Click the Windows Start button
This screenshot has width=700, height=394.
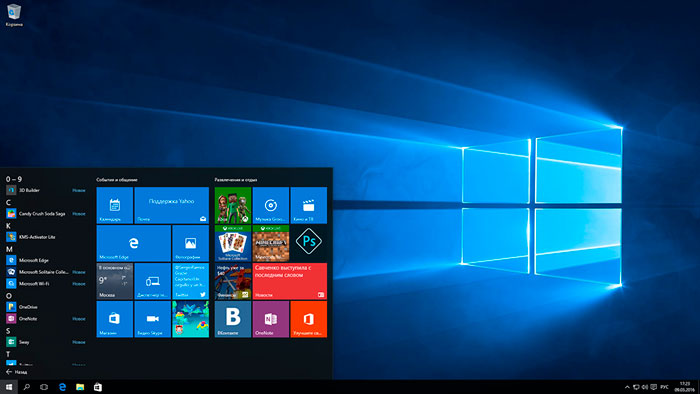pos(9,387)
